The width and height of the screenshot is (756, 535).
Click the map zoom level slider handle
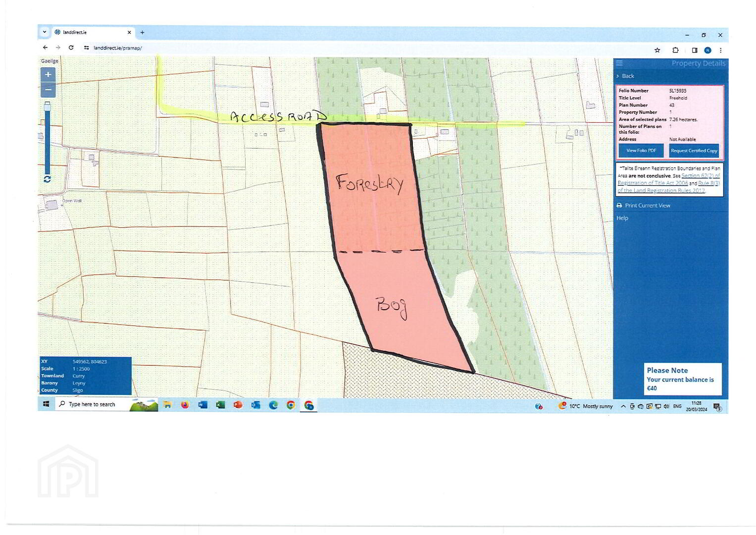[x=48, y=106]
